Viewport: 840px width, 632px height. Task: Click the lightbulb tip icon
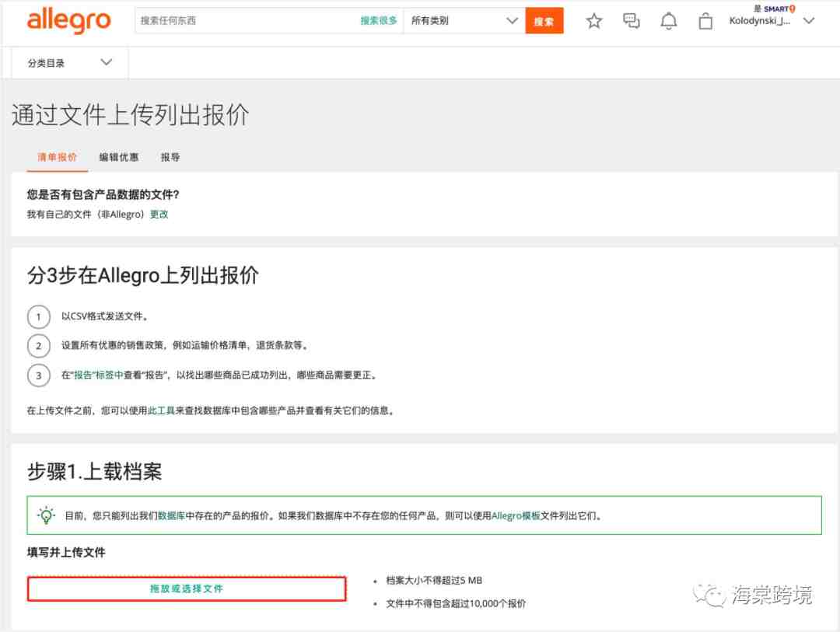point(46,515)
